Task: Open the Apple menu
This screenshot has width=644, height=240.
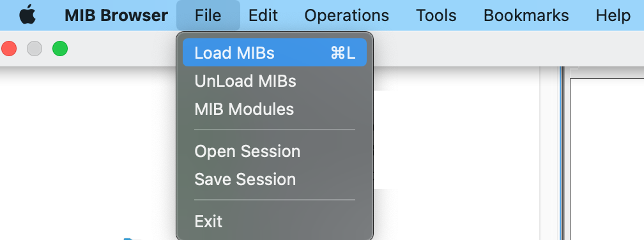Action: click(27, 15)
